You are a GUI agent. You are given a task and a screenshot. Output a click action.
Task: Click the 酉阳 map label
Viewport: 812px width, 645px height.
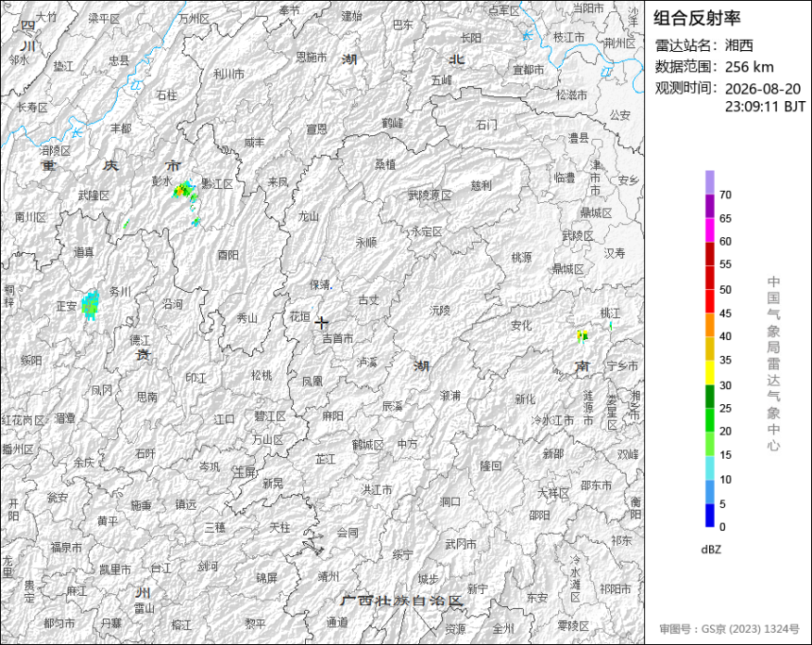tap(228, 255)
